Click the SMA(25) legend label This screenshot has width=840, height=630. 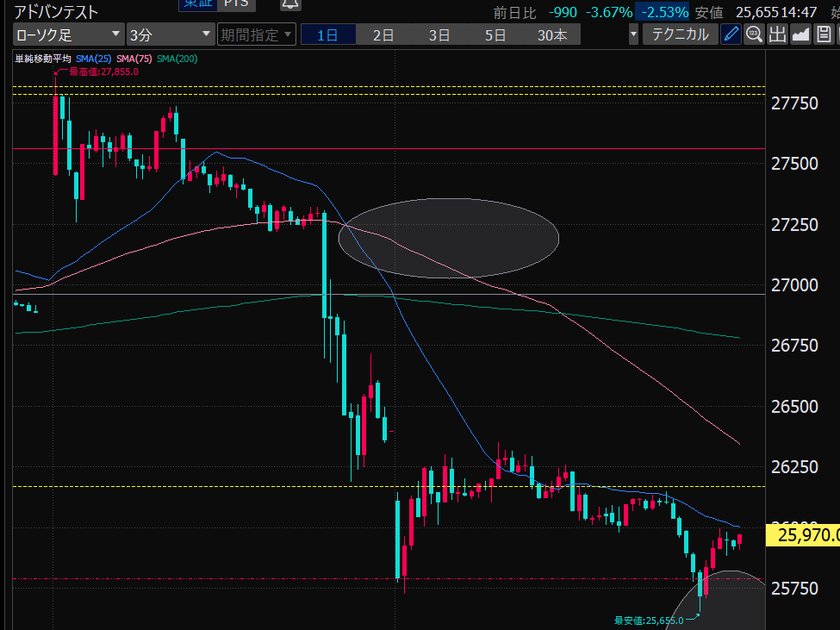94,59
